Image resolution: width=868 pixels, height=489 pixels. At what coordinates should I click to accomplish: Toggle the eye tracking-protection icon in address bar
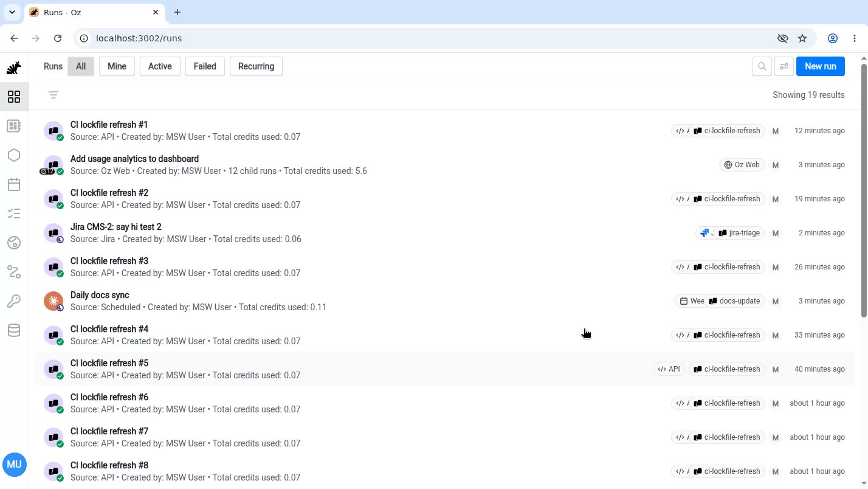tap(783, 38)
